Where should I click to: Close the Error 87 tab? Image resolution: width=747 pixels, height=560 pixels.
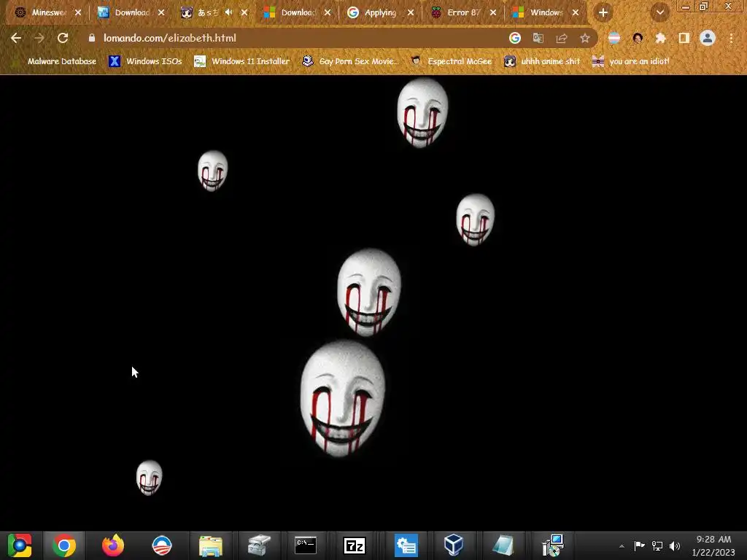coord(493,12)
